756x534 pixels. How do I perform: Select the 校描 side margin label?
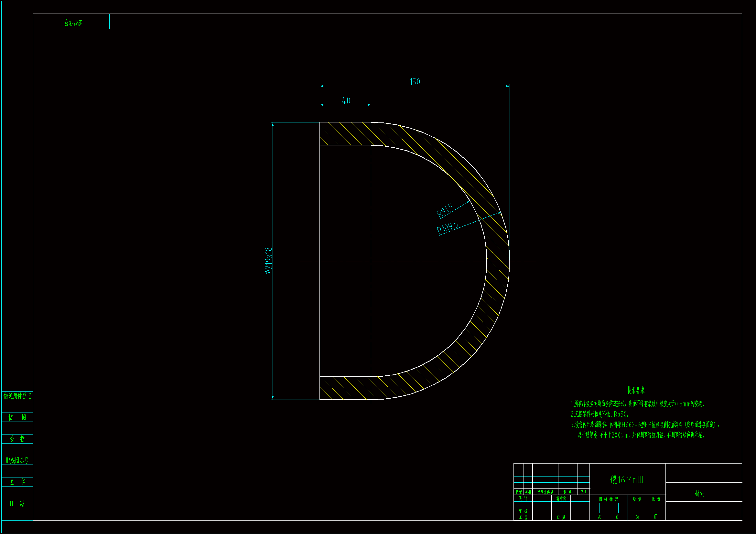point(17,439)
